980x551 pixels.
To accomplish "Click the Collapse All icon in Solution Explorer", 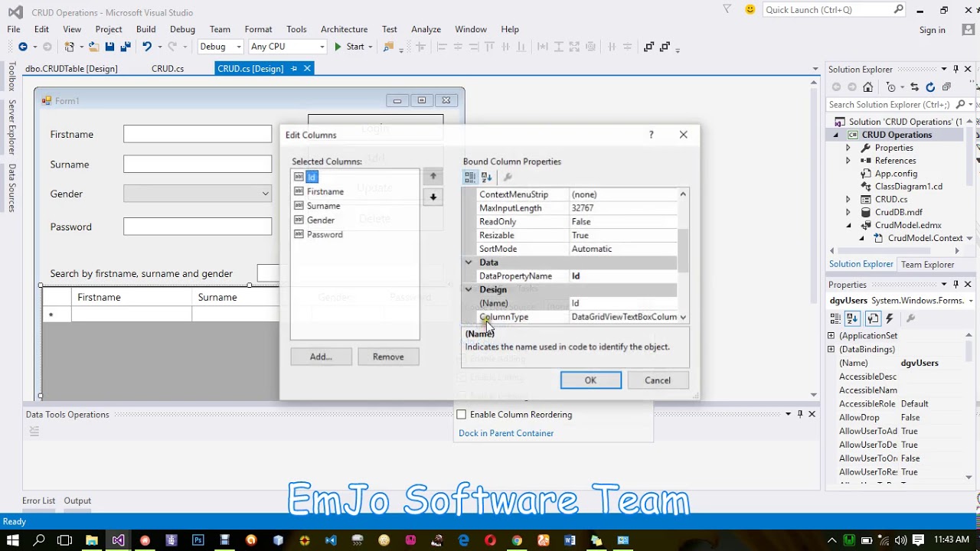I will [x=947, y=87].
